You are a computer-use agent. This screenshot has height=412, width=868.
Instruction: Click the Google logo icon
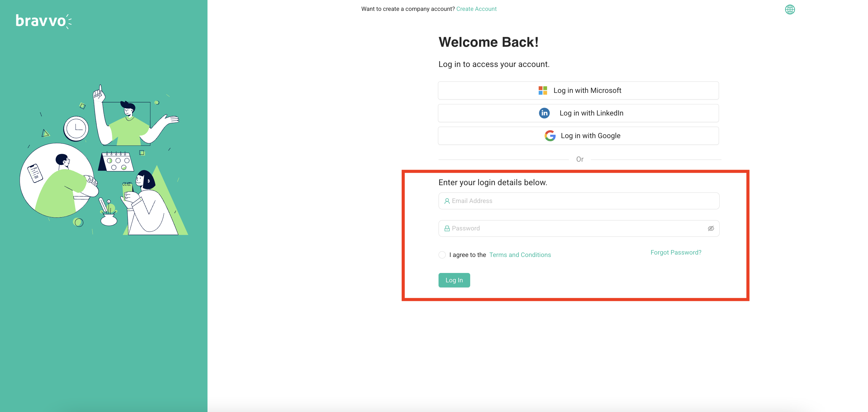pyautogui.click(x=550, y=135)
